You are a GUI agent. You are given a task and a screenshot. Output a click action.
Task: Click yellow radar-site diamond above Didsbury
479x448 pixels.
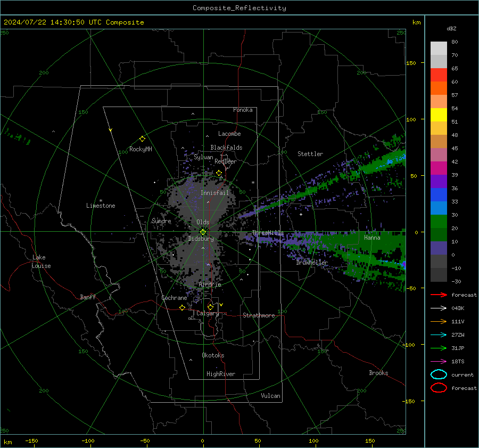203,232
